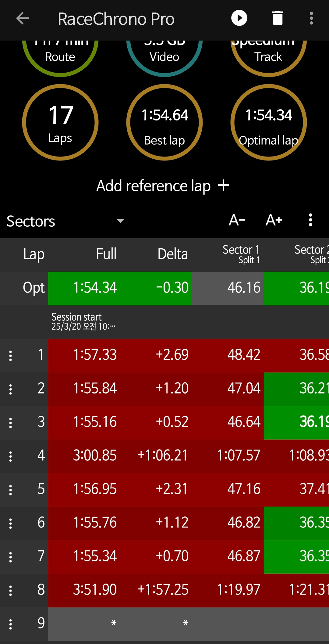329x644 pixels.
Task: Select sector 1 time 46.87
Action: tap(228, 557)
